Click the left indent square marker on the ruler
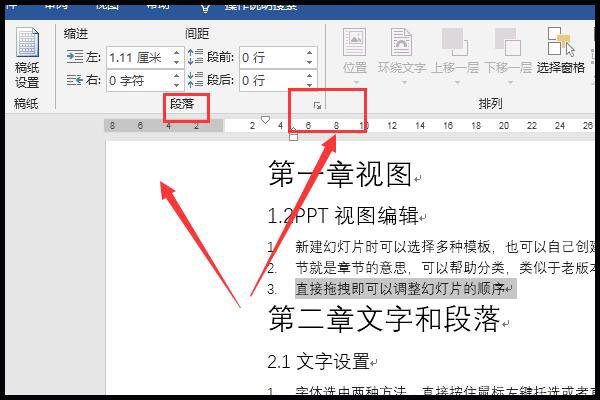The width and height of the screenshot is (600, 400). tap(293, 137)
